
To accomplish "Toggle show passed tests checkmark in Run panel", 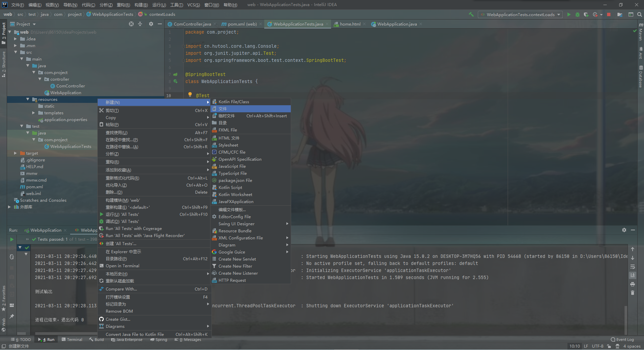I will 27,247.
